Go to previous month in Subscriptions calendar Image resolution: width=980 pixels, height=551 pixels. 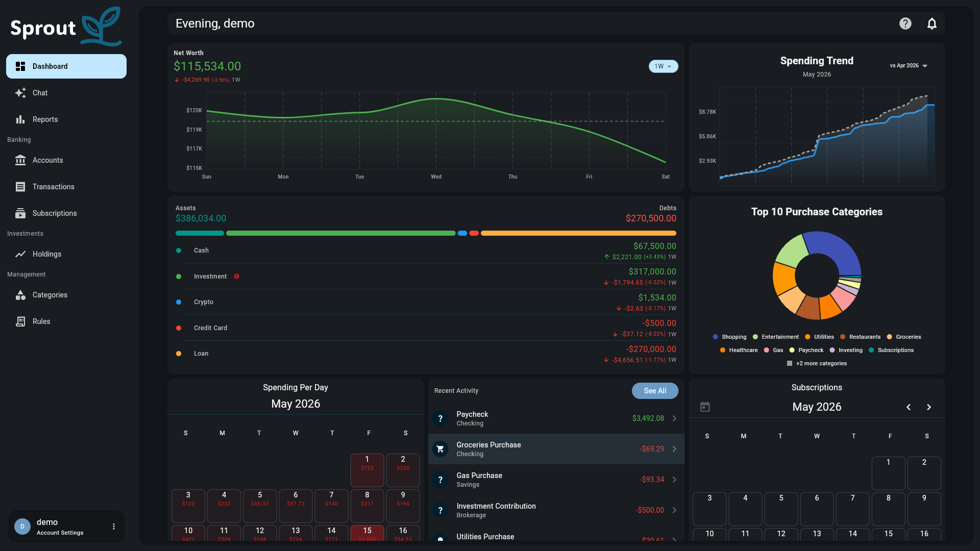[x=909, y=407]
